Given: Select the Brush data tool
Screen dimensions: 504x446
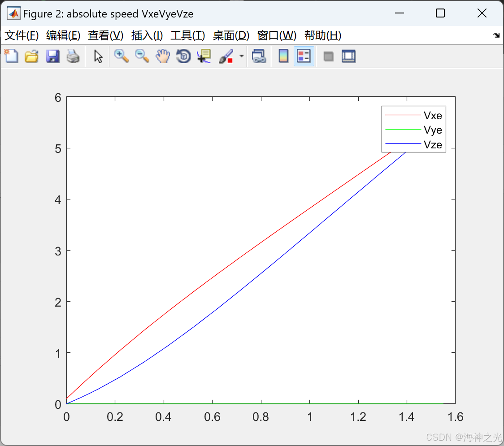Looking at the screenshot, I should pyautogui.click(x=226, y=56).
